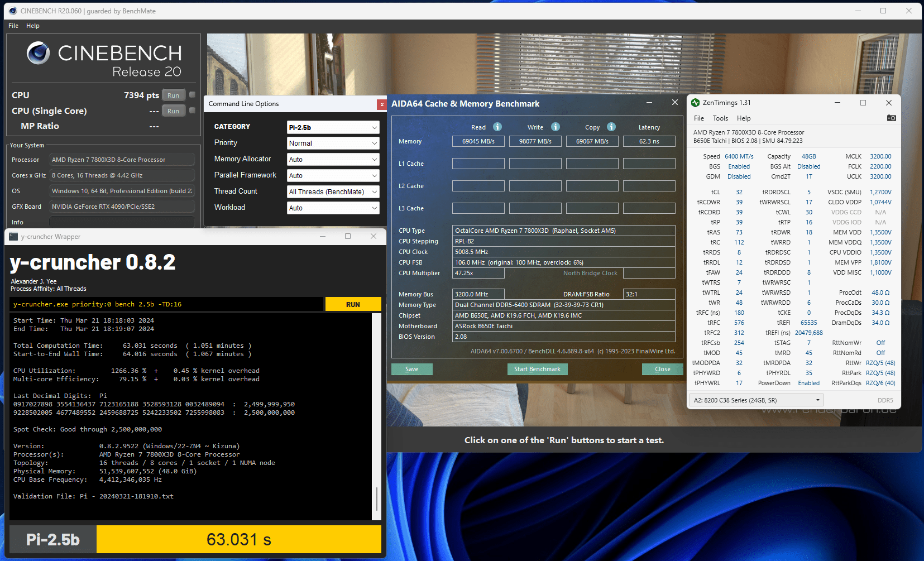Click the y-cruncher Wrapper window icon

(13, 237)
